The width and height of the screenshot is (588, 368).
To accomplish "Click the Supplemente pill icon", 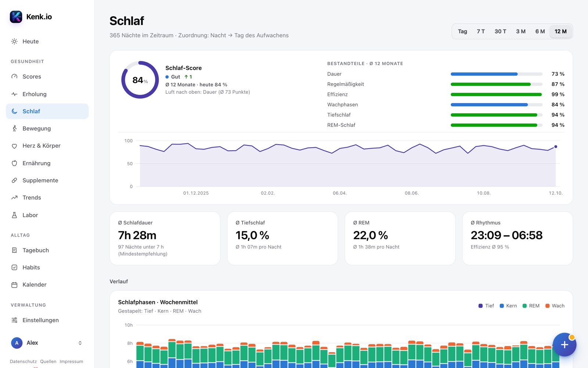I will [x=14, y=180].
